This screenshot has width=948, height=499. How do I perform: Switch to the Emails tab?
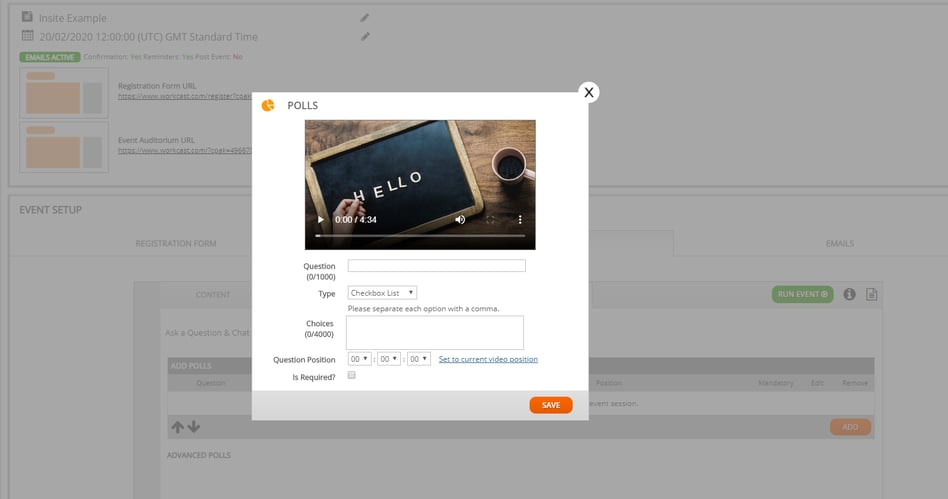(839, 243)
